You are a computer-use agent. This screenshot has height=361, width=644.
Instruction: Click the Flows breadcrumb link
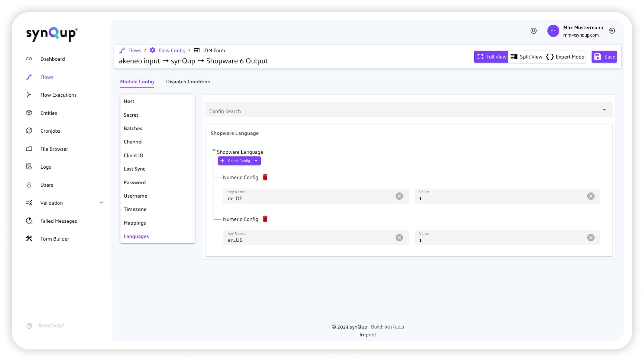coord(135,50)
